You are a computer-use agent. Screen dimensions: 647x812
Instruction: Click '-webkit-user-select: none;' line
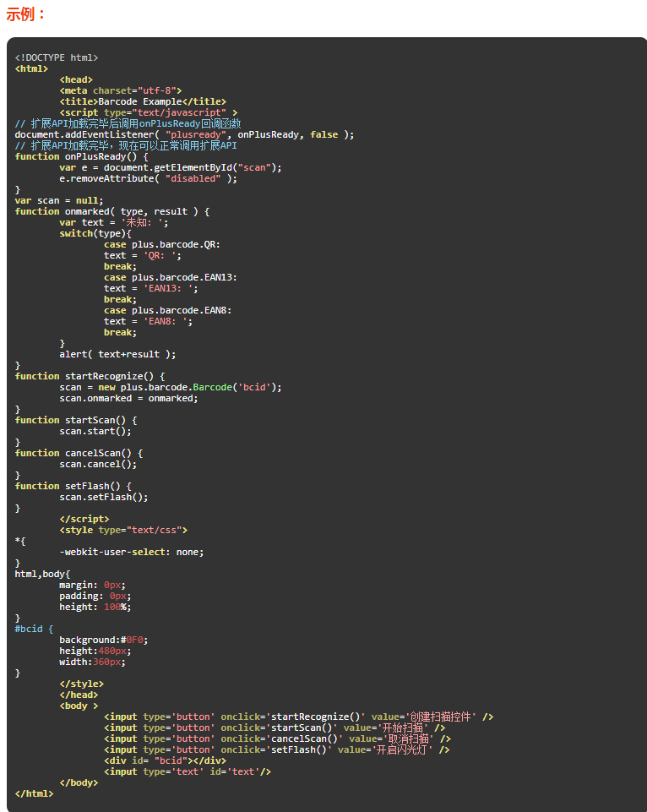132,552
